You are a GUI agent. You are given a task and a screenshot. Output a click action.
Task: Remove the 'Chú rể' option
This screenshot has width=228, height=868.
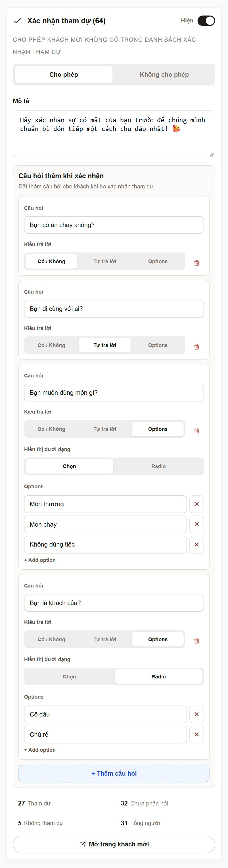click(197, 735)
